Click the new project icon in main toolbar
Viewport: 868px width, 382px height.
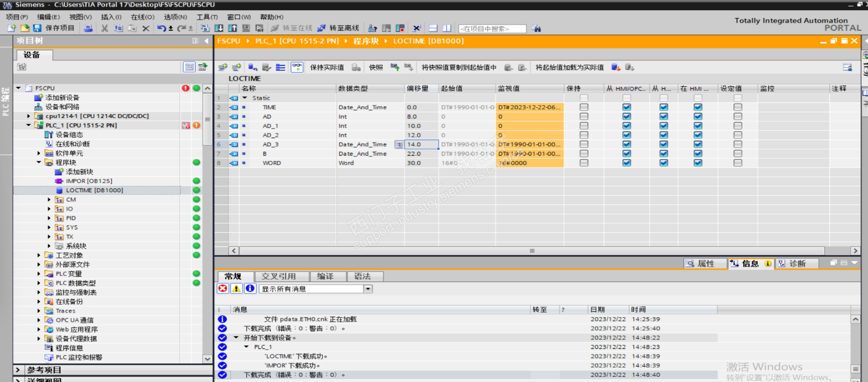tap(12, 28)
